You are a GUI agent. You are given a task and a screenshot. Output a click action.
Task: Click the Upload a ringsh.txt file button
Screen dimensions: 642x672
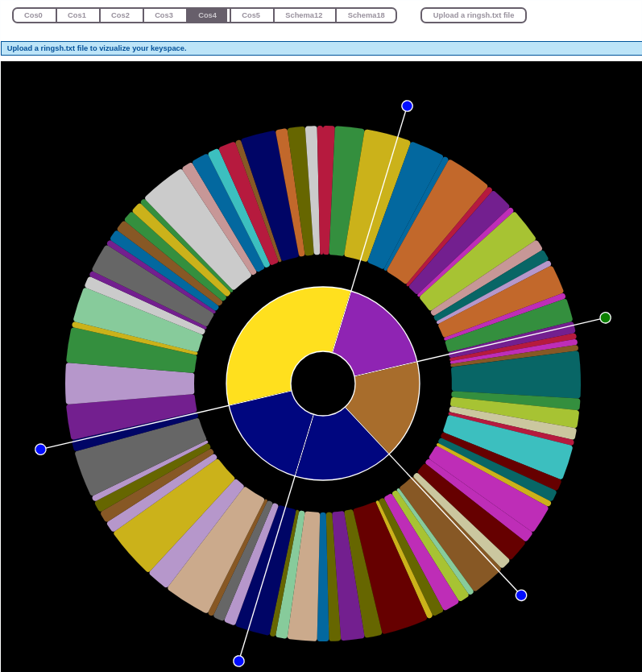pos(474,15)
